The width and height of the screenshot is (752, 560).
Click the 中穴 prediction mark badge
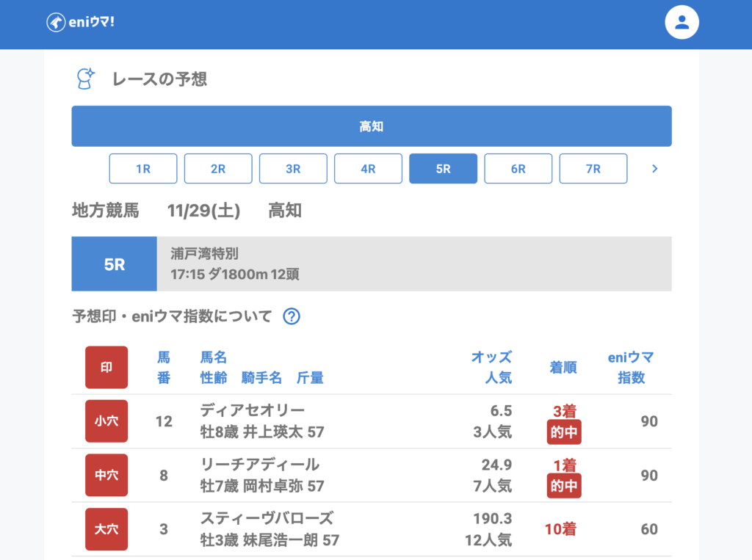click(106, 476)
